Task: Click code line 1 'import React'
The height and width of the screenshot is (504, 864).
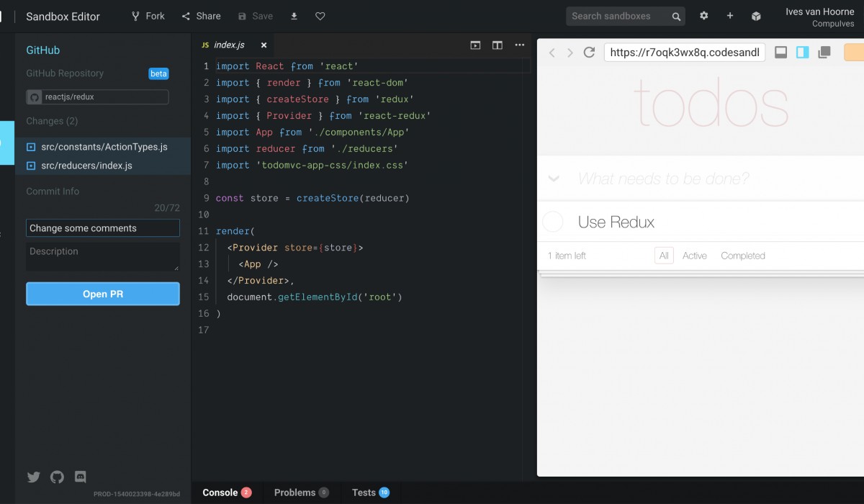Action: (287, 66)
